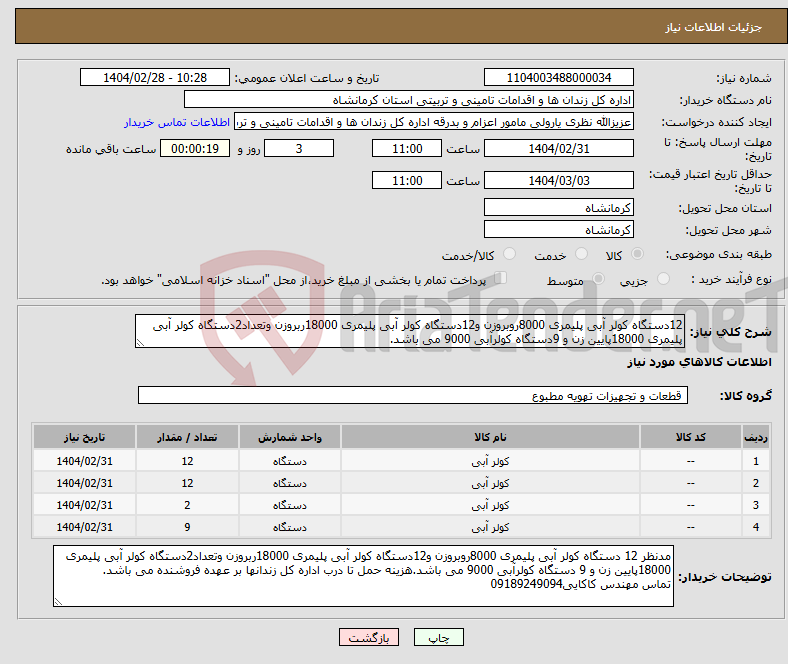Image resolution: width=788 pixels, height=664 pixels.
Task: Click کولر آبی in row 1
Action: tap(490, 461)
